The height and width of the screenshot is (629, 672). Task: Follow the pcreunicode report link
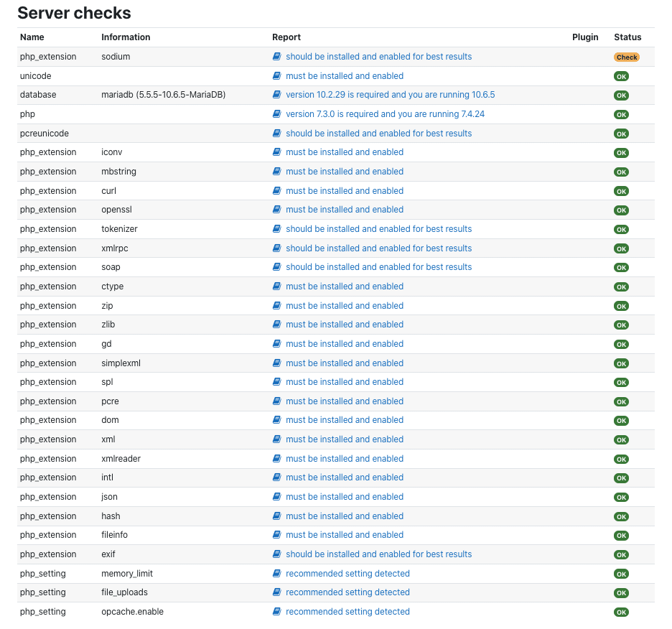click(x=378, y=133)
